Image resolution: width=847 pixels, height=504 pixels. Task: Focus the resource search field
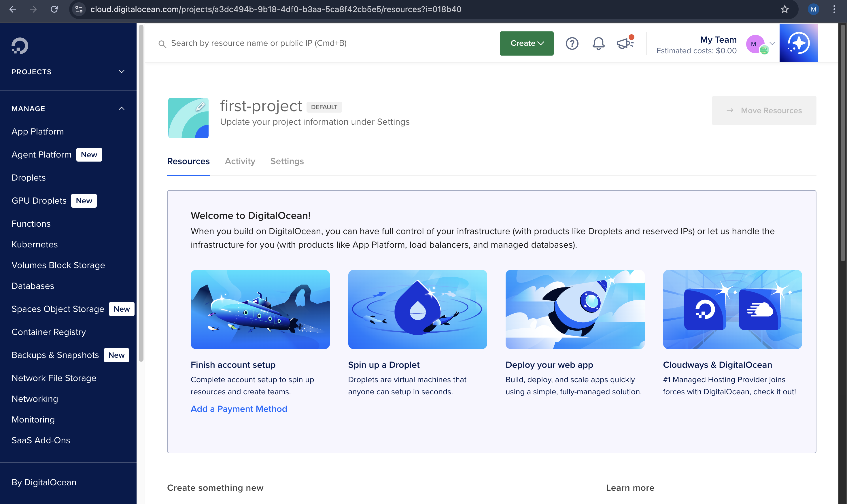pyautogui.click(x=258, y=43)
